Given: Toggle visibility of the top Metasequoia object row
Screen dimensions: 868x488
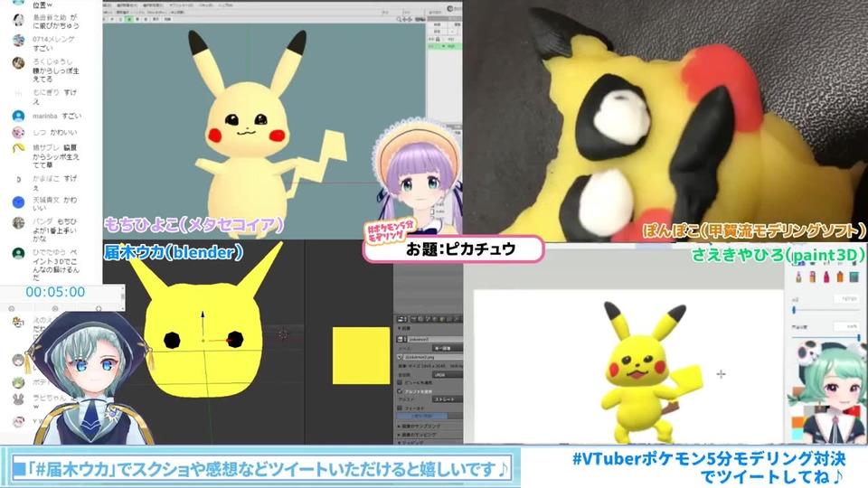Looking at the screenshot, I should coord(430,39).
